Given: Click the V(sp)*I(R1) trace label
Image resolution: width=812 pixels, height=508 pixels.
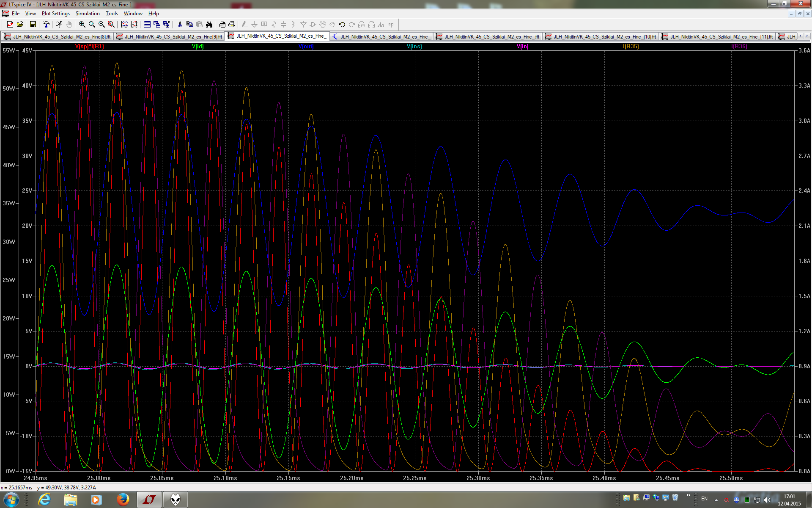Looking at the screenshot, I should [90, 46].
